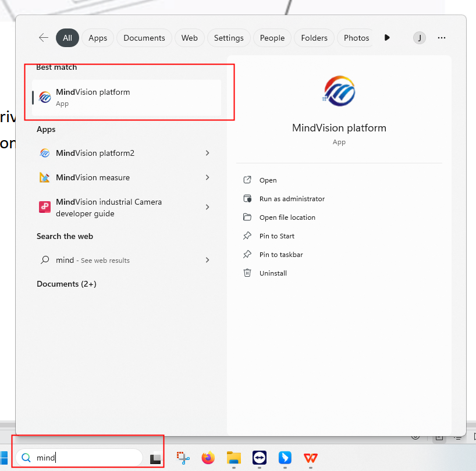Show more filter tabs with play arrow
Image resolution: width=476 pixels, height=471 pixels.
pos(387,38)
